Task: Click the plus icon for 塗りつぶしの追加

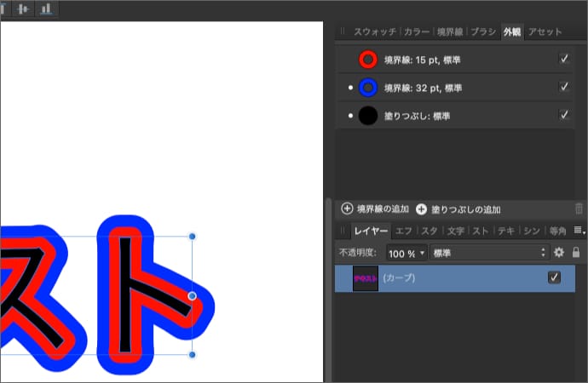Action: point(421,209)
